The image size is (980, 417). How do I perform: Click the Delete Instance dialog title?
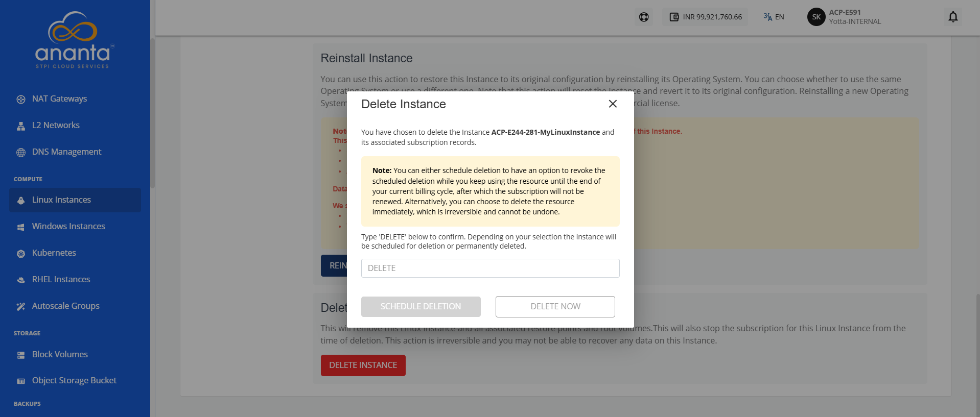(404, 104)
